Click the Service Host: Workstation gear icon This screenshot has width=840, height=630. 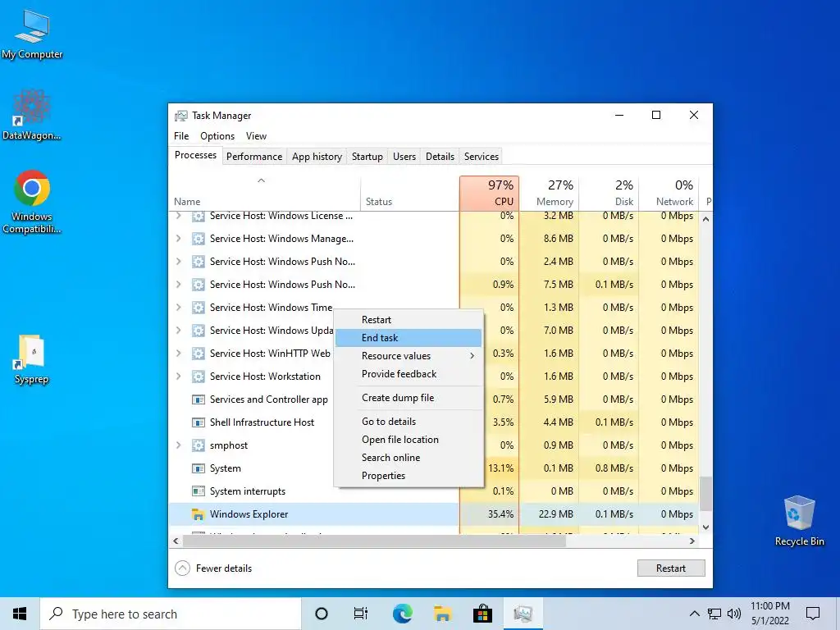pos(199,376)
